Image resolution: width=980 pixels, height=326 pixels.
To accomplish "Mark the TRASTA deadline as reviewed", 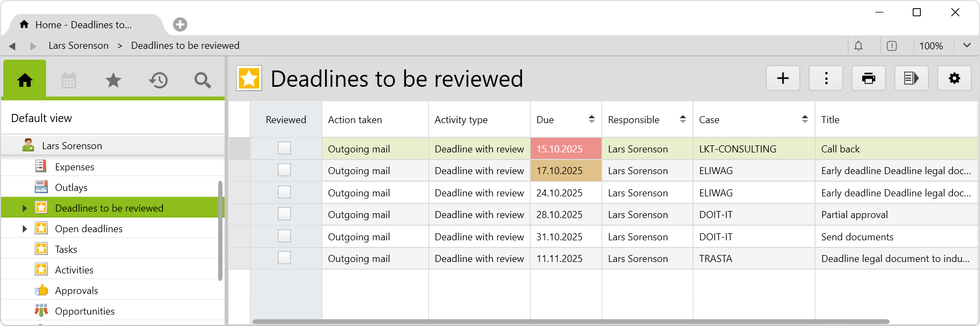I will coord(284,258).
